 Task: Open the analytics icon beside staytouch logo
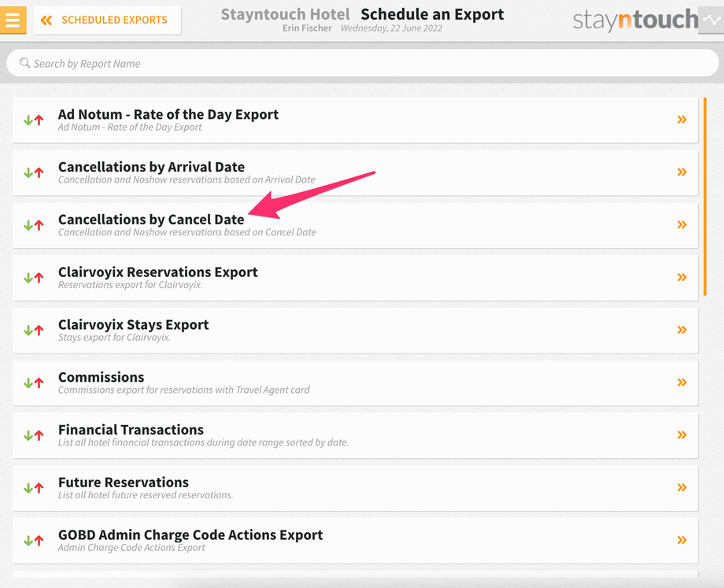(711, 20)
